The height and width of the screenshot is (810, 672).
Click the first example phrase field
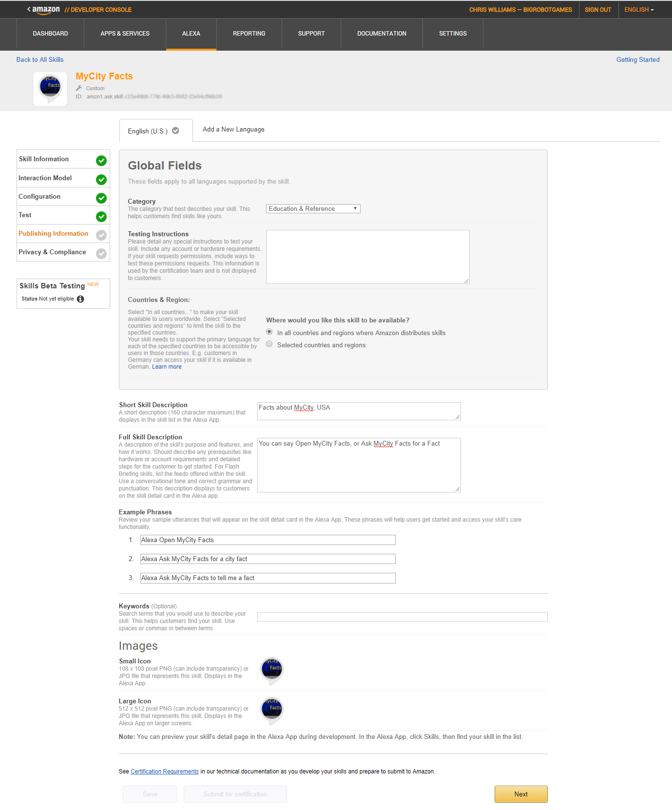pos(268,540)
